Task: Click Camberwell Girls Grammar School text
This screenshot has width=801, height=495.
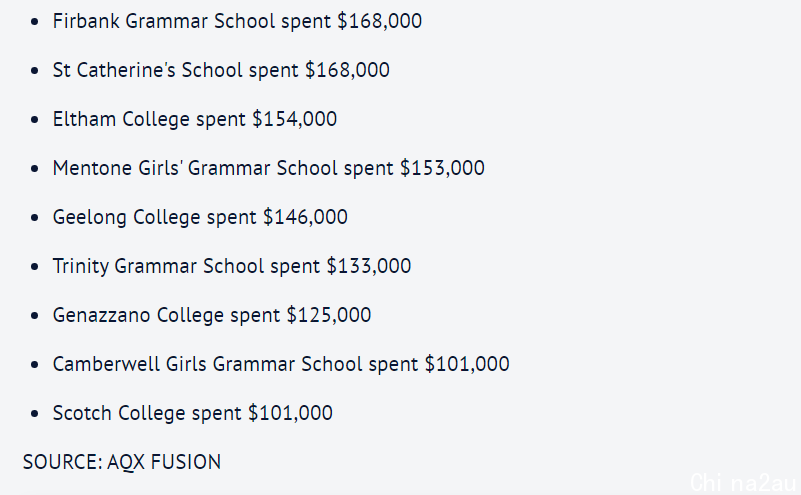Action: (207, 364)
